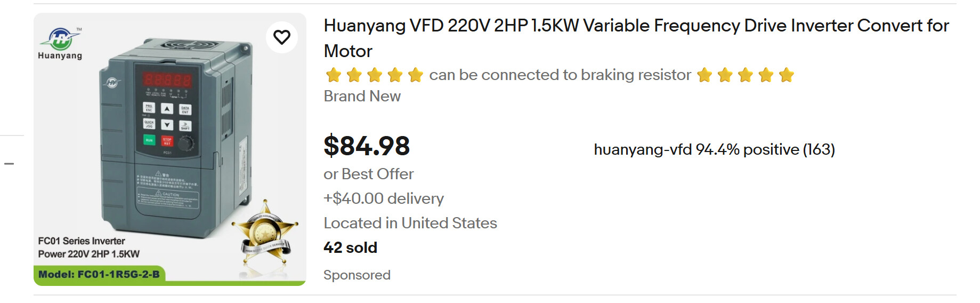The image size is (980, 303).
Task: Click the Huanyang logo on product image
Action: coord(60,43)
